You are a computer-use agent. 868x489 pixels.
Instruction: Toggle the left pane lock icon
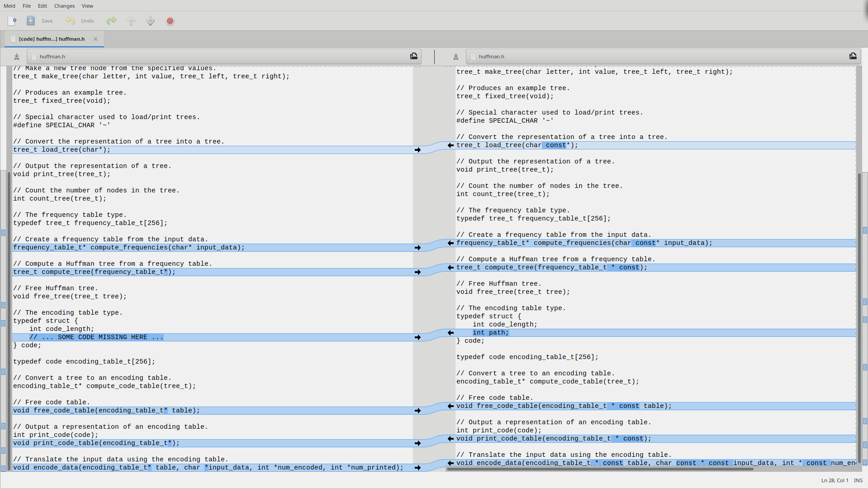coord(414,56)
